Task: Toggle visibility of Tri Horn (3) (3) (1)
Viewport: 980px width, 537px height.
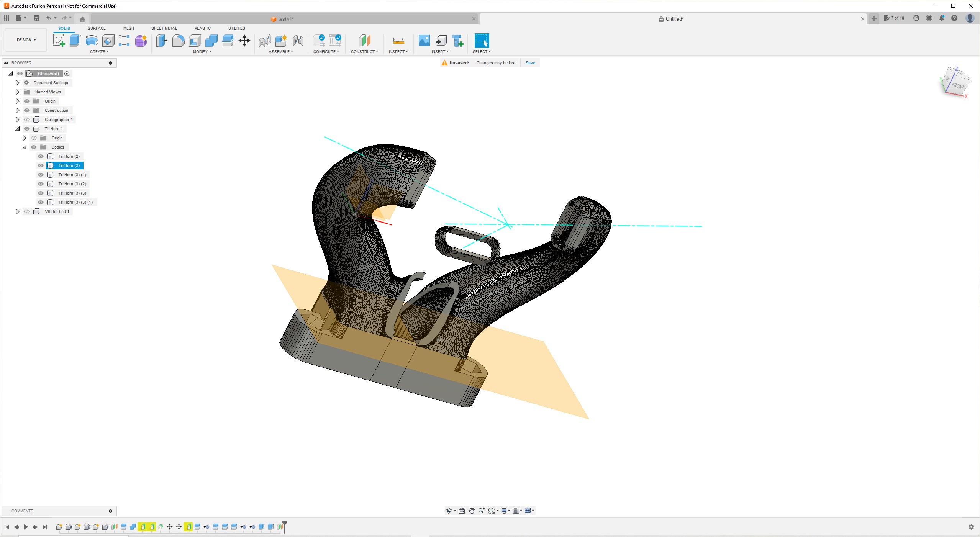Action: (x=41, y=202)
